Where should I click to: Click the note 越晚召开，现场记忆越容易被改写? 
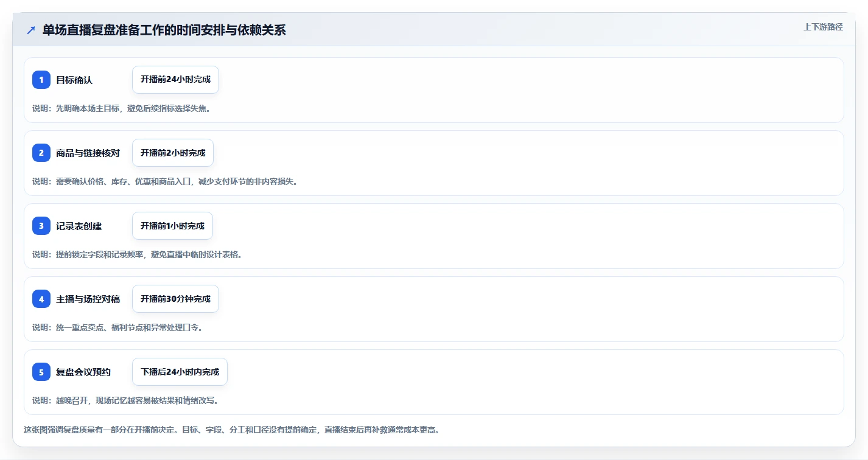125,400
